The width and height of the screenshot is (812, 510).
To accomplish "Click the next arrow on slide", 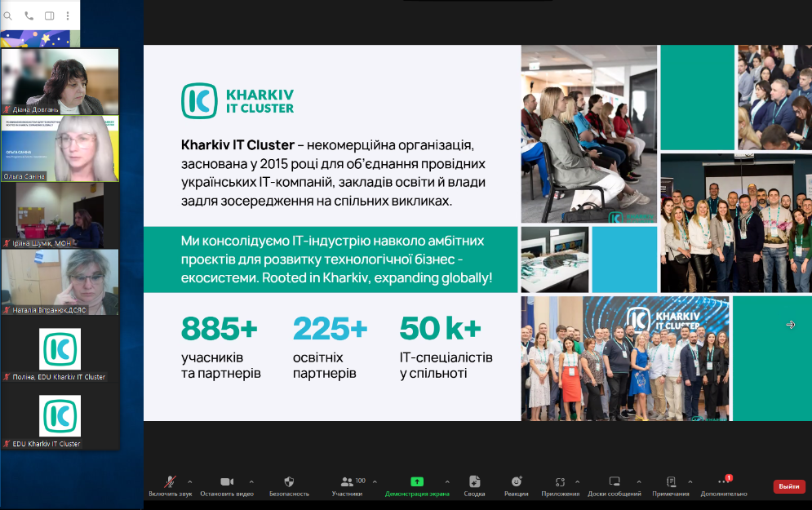I will (790, 325).
